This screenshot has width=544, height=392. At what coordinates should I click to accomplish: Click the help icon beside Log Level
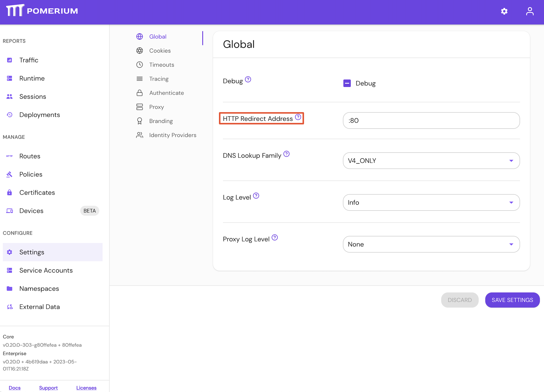pos(256,196)
